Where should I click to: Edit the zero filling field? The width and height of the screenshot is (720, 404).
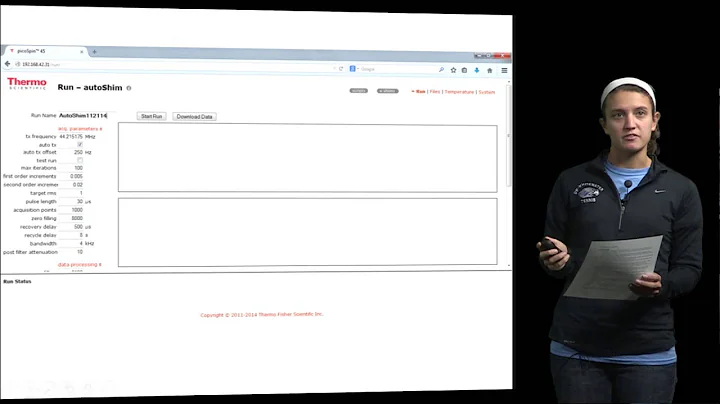(x=71, y=218)
